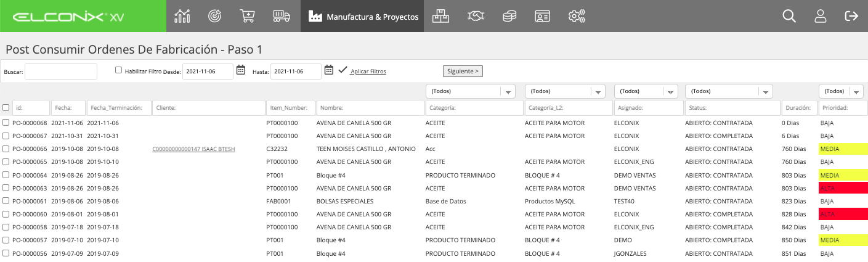
Task: Open the analytics chart icon in top bar
Action: 182,16
